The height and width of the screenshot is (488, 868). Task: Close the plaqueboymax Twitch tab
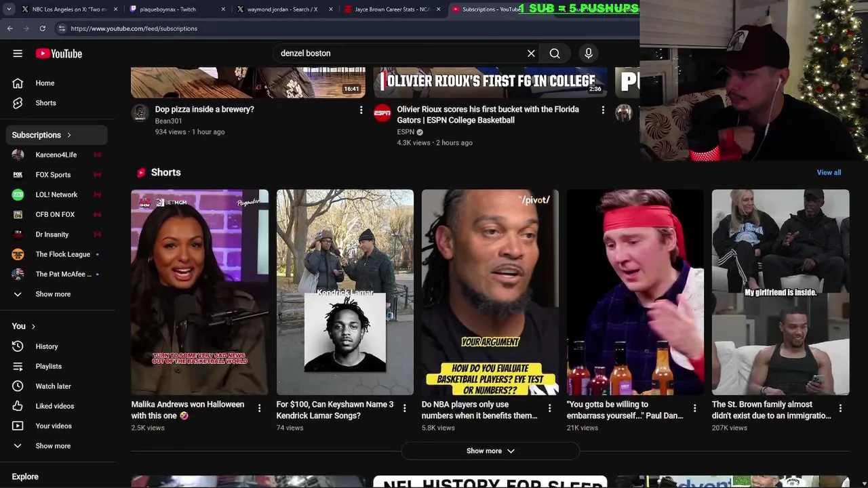[x=223, y=9]
